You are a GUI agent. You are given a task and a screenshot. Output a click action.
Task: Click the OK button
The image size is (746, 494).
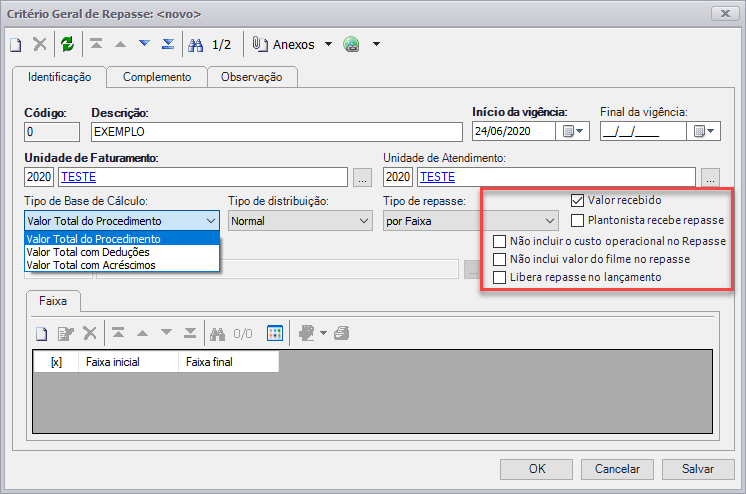point(536,469)
